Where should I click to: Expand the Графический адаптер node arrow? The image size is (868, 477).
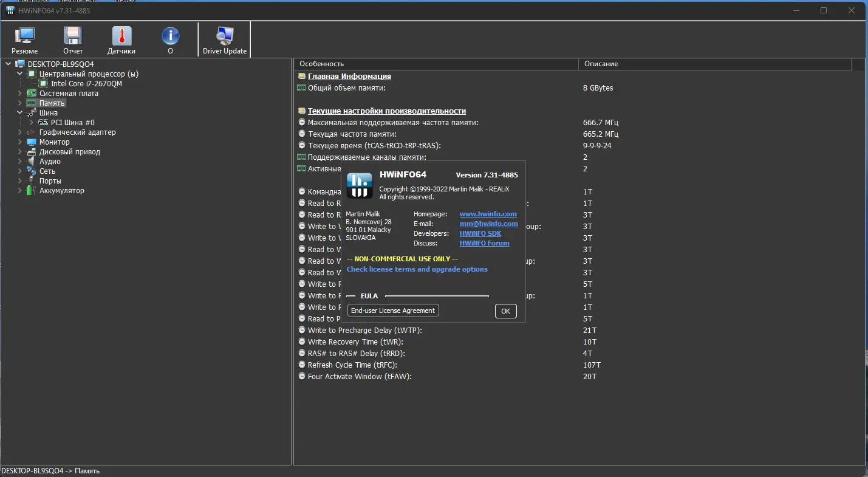point(19,132)
